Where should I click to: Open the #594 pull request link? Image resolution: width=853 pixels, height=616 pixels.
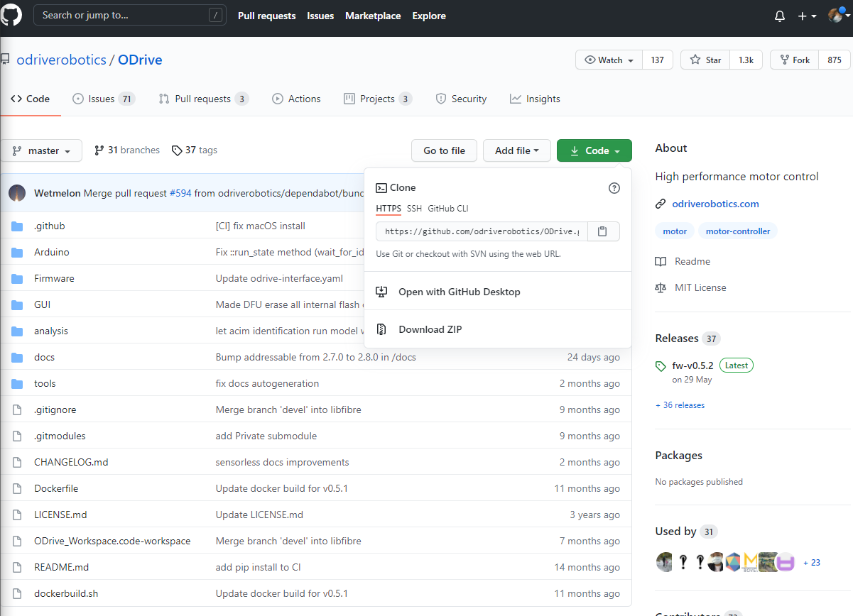[180, 192]
